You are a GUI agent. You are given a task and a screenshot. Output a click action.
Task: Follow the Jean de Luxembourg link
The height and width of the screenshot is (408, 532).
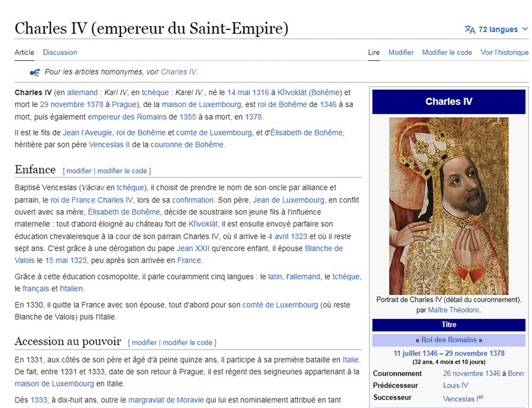click(289, 200)
